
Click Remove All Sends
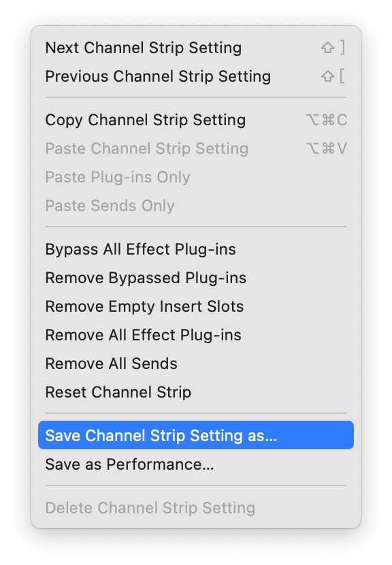coord(196,364)
